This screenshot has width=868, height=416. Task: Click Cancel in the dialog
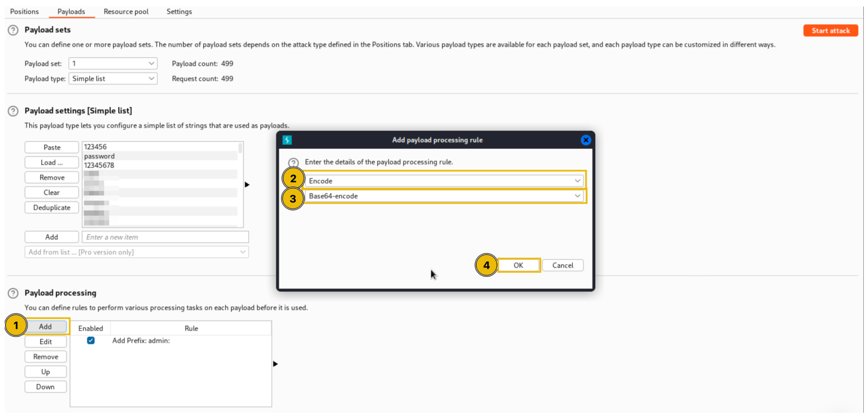pos(563,265)
